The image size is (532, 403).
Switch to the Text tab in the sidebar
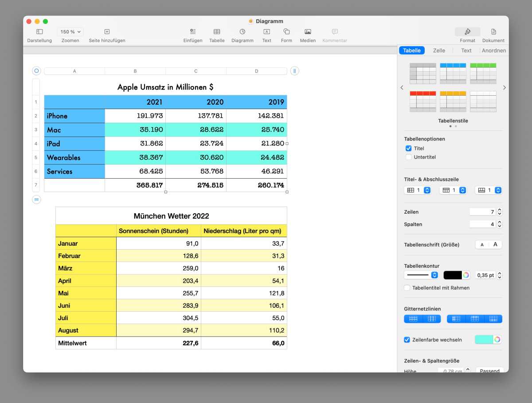pyautogui.click(x=466, y=51)
